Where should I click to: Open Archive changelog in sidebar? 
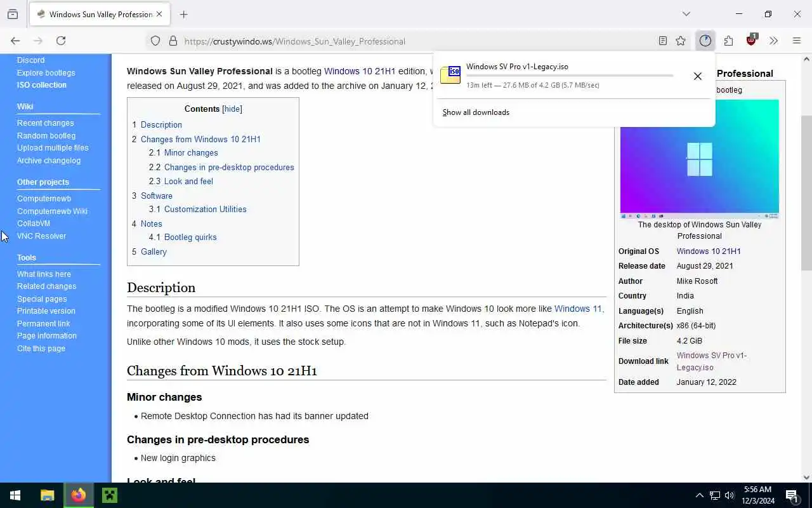pos(49,161)
